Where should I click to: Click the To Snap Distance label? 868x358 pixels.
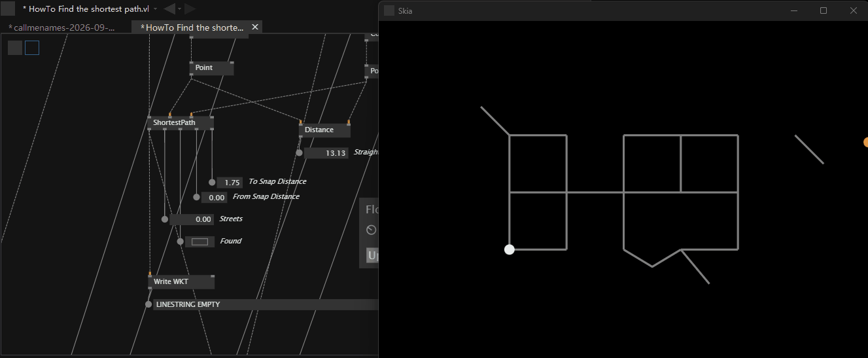tap(277, 181)
